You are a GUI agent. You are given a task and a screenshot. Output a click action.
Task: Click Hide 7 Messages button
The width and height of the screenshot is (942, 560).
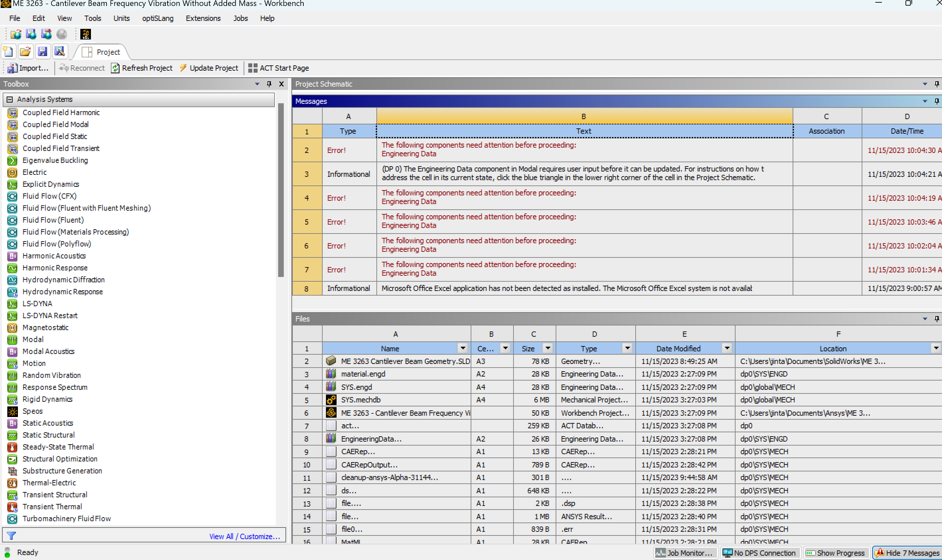click(907, 553)
